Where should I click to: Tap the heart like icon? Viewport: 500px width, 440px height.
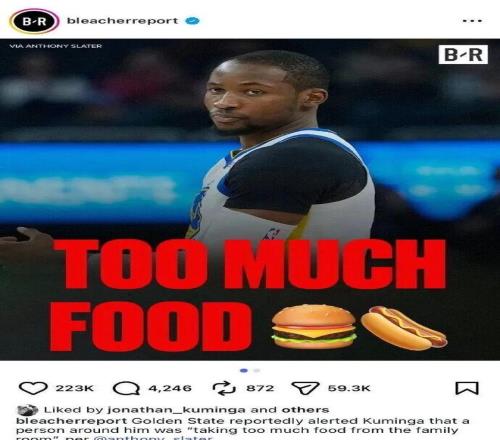(x=33, y=388)
